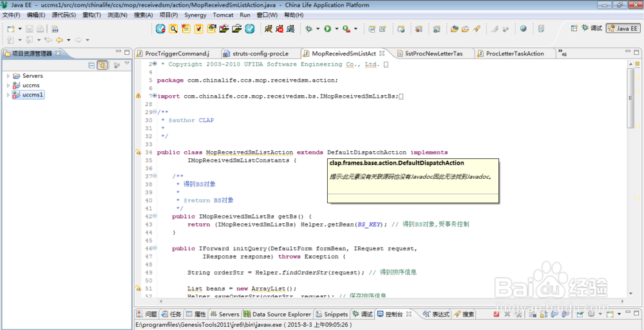Switch to ProcTriggerCommand.j editor tab
Image resolution: width=644 pixels, height=330 pixels.
click(x=176, y=53)
